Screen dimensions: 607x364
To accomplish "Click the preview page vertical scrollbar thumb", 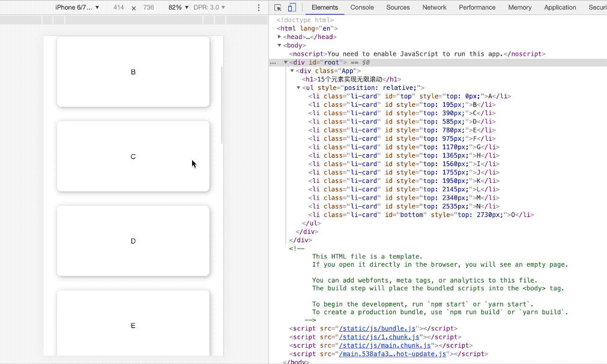I will tap(222, 105).
